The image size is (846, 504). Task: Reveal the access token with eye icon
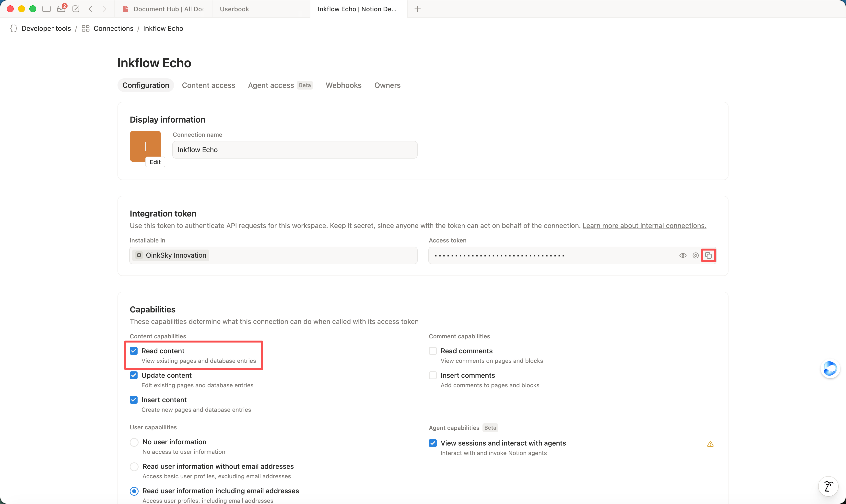[682, 255]
